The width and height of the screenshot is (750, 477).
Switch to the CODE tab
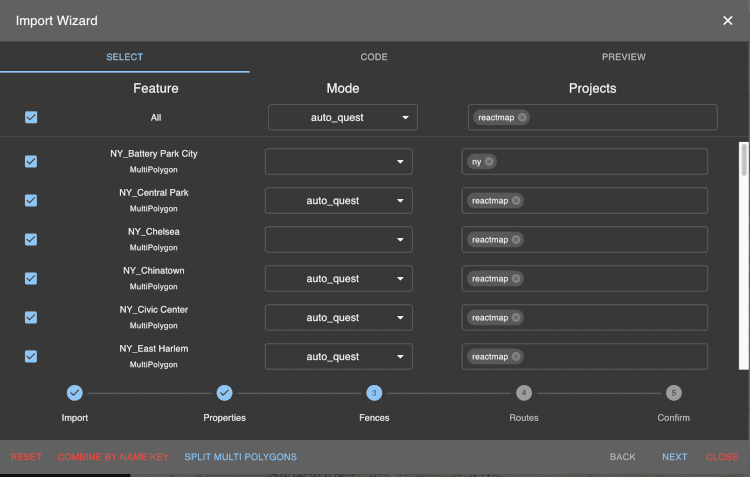(x=374, y=57)
